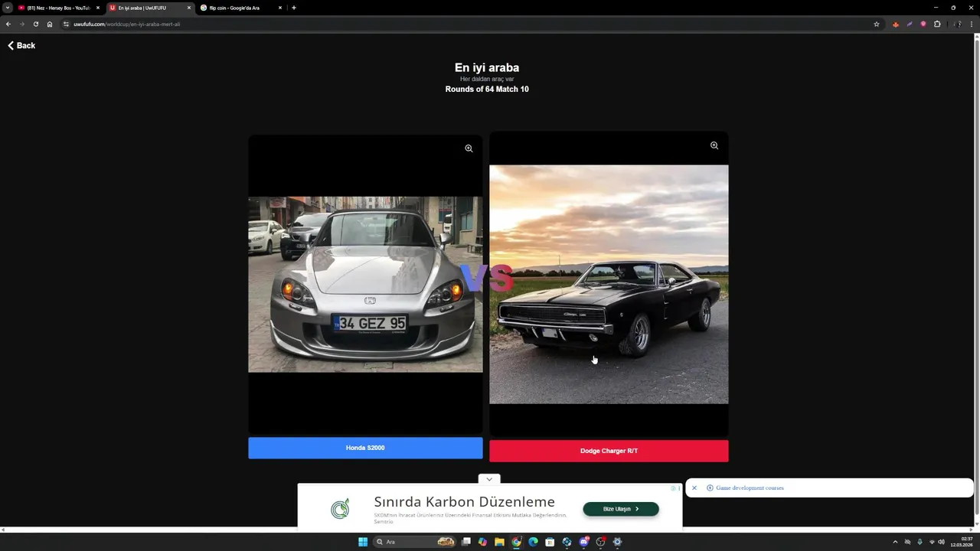This screenshot has width=980, height=551.
Task: Close the En iyi araba tab
Action: tap(189, 8)
